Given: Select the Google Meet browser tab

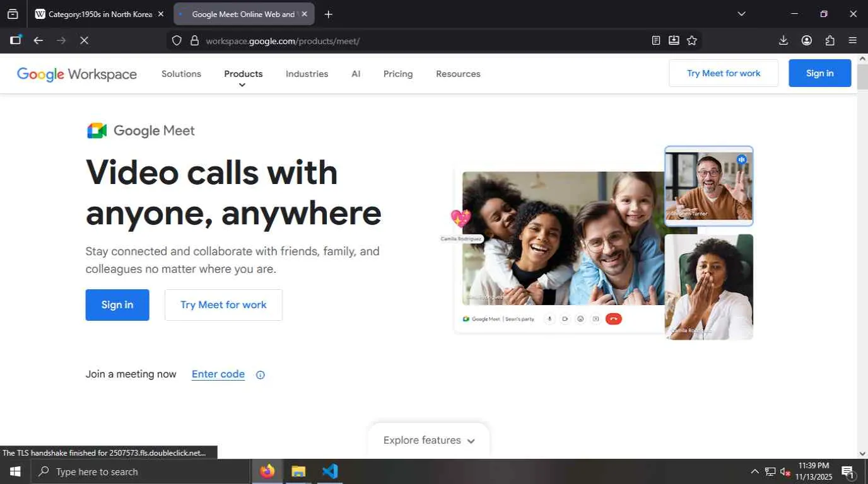Looking at the screenshot, I should [243, 14].
